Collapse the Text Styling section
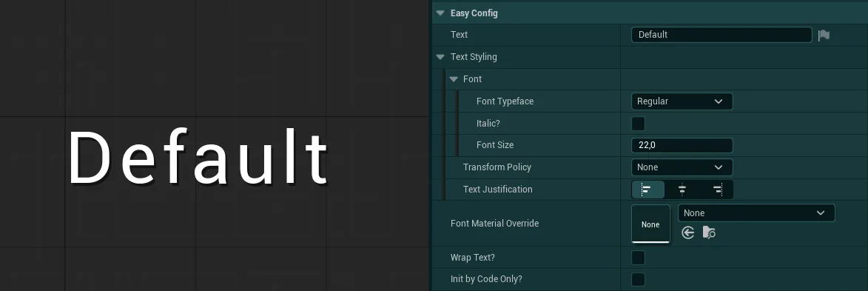Viewport: 868px width, 291px height. [x=440, y=56]
